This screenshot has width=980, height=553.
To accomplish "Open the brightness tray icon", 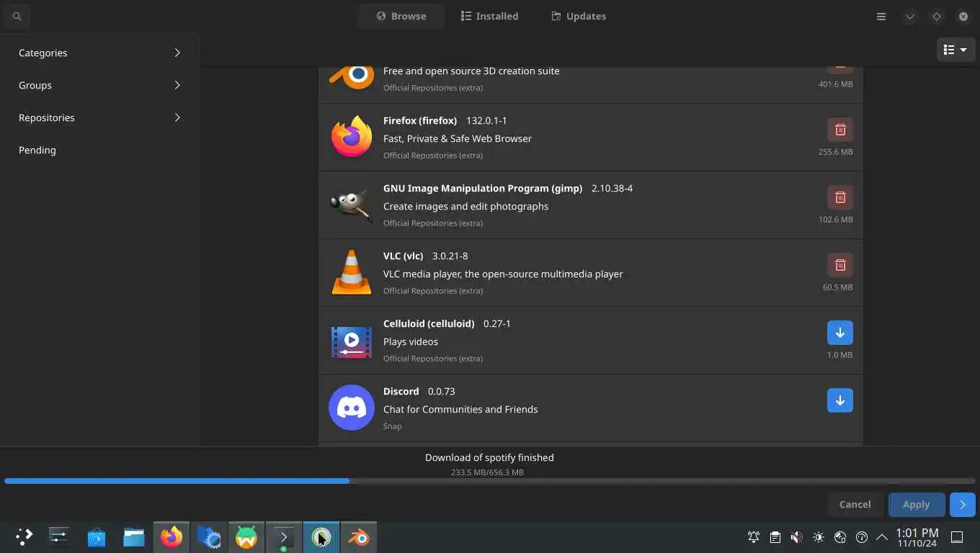I will [819, 537].
